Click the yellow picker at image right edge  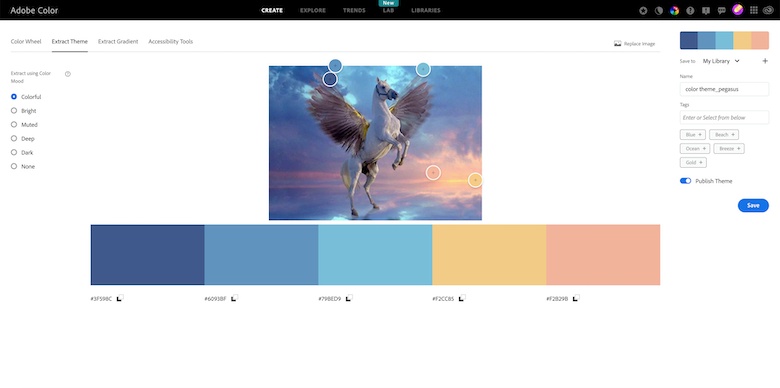click(x=476, y=180)
